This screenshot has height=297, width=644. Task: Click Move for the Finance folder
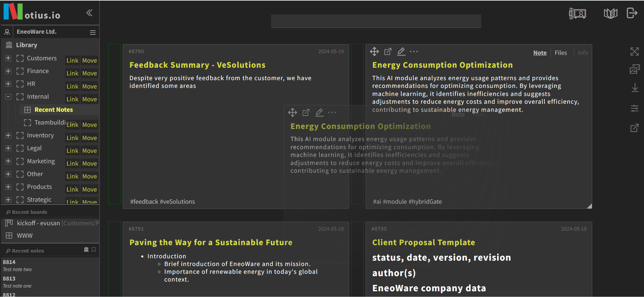click(x=89, y=73)
